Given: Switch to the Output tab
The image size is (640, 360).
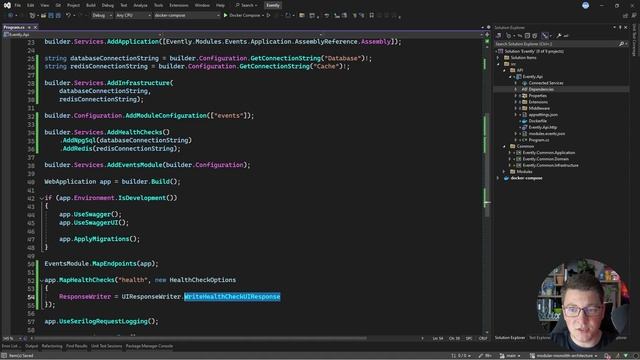Looking at the screenshot, I should tap(31, 346).
